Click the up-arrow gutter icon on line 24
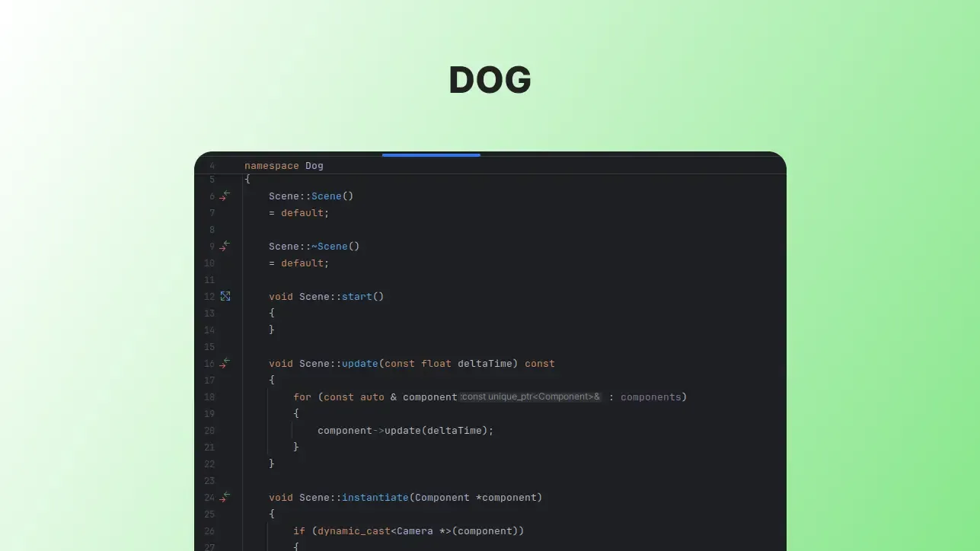The height and width of the screenshot is (551, 980). click(226, 494)
